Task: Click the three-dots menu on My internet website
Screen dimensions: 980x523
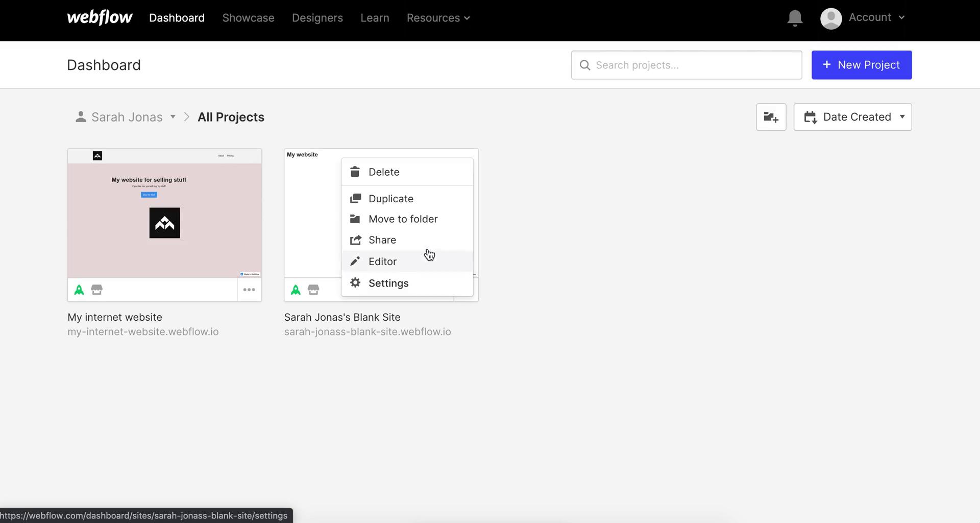Action: pos(249,290)
